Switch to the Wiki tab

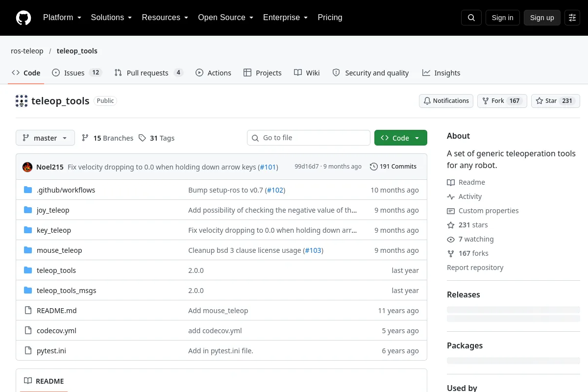point(307,73)
